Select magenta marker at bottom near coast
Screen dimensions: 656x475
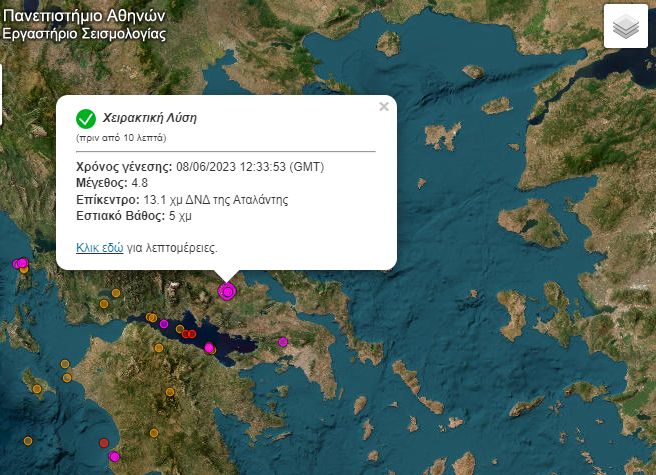tap(114, 456)
